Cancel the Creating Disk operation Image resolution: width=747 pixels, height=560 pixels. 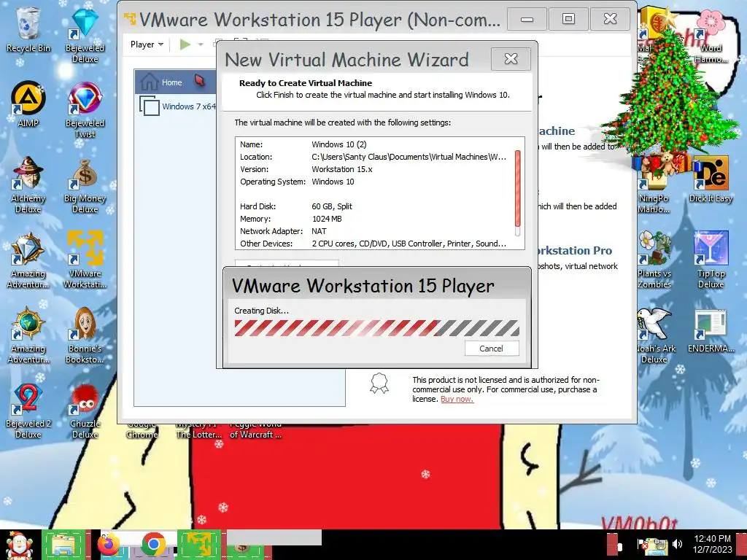(491, 349)
